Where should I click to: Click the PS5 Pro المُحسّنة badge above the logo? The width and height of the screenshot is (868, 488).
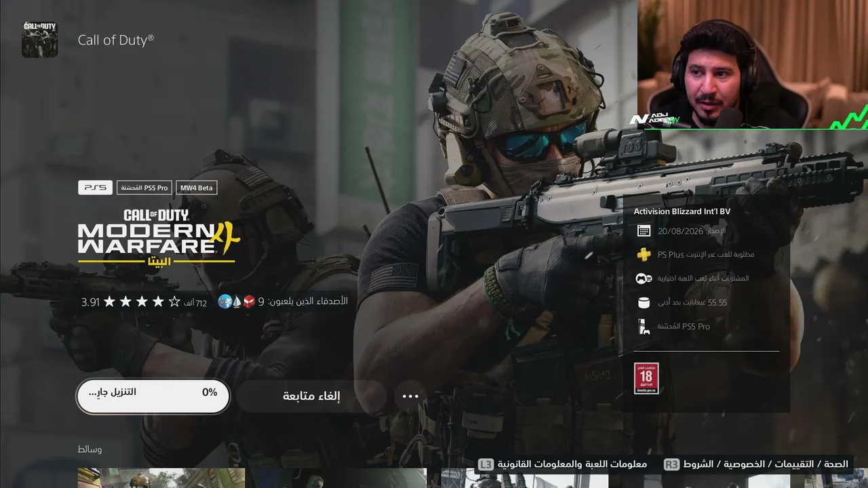click(x=144, y=188)
